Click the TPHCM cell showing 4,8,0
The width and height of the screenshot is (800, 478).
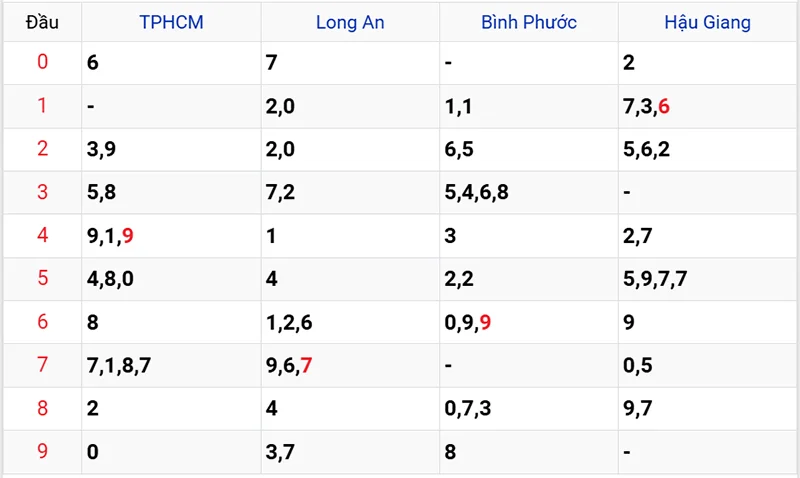coord(110,278)
